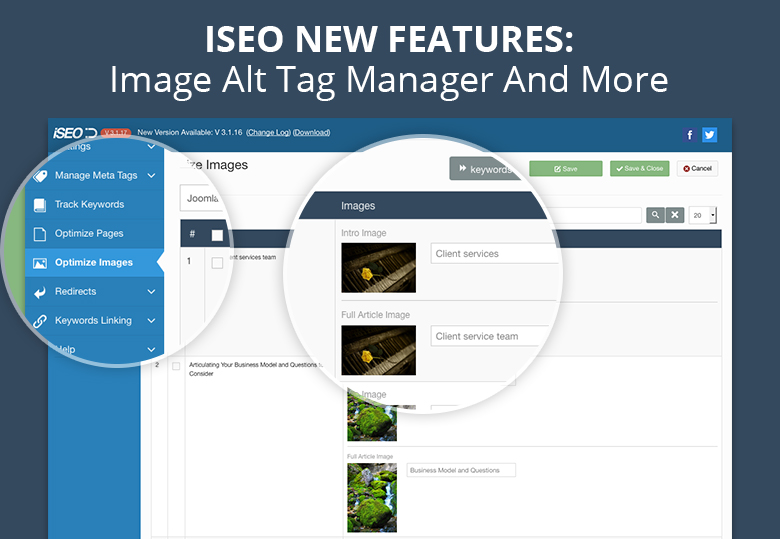Click the Track Keywords book icon

(40, 205)
